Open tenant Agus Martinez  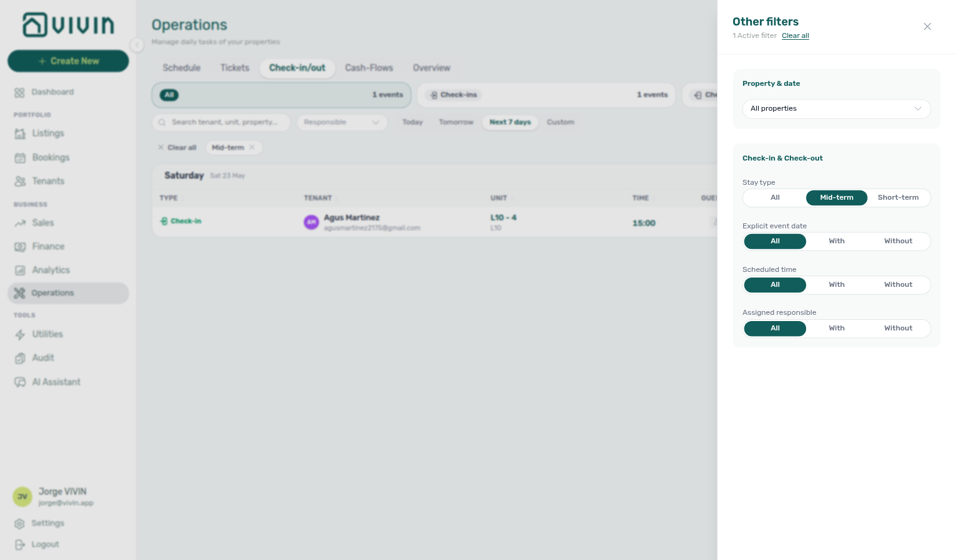[x=352, y=218]
